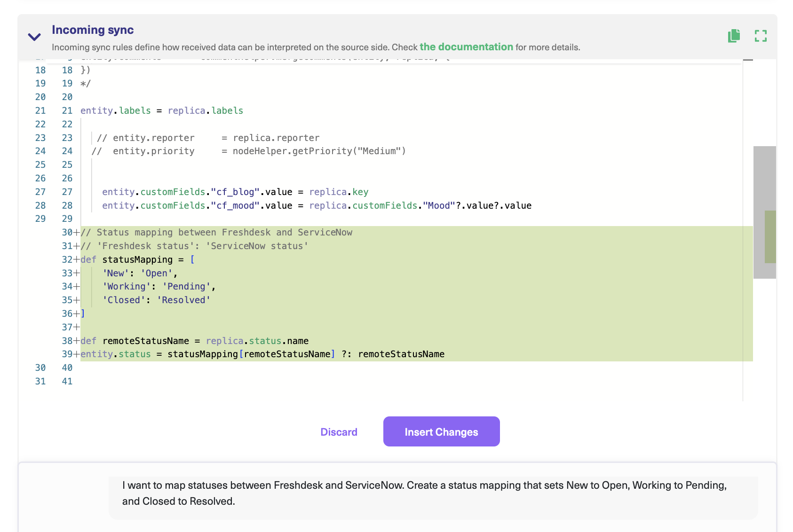Screen dimensions: 793x532
Task: Click the Incoming sync heading
Action: tap(93, 30)
